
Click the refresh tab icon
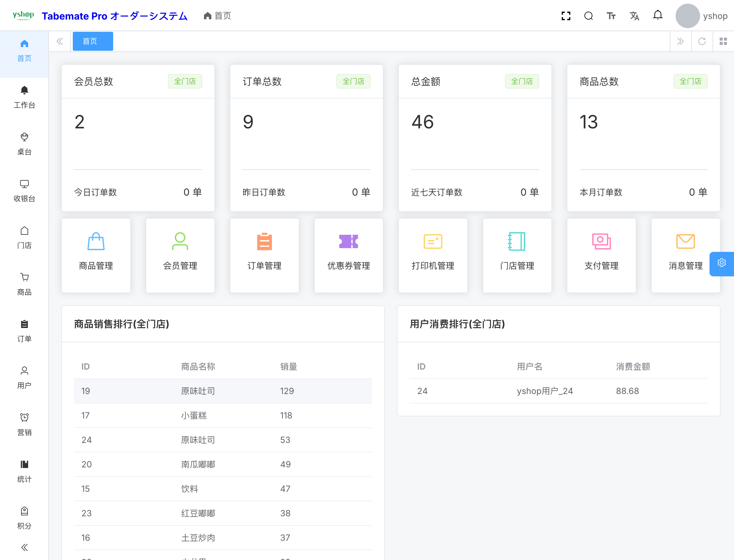click(x=702, y=41)
